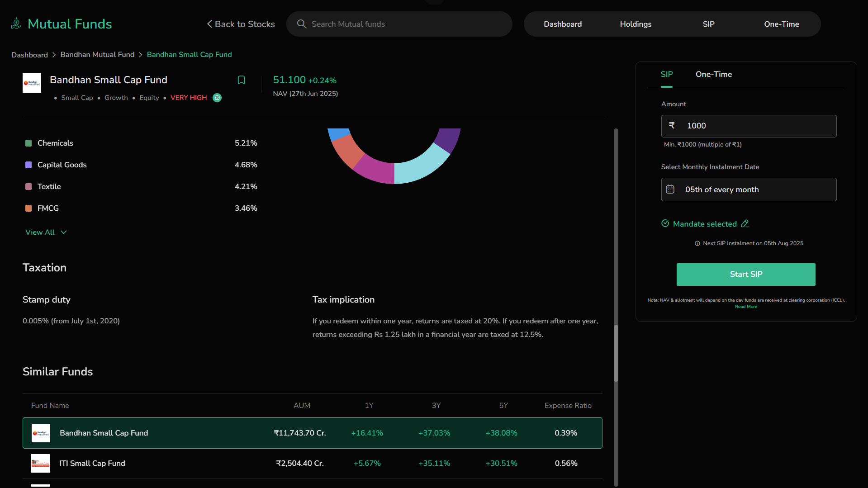Click Capital Goods sector label

pos(62,165)
